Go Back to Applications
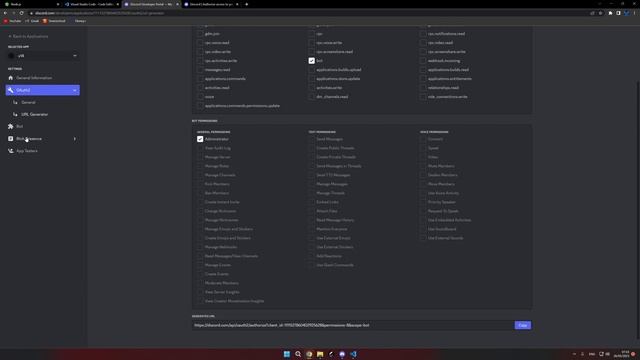Image resolution: width=640 pixels, height=360 pixels. pos(28,36)
